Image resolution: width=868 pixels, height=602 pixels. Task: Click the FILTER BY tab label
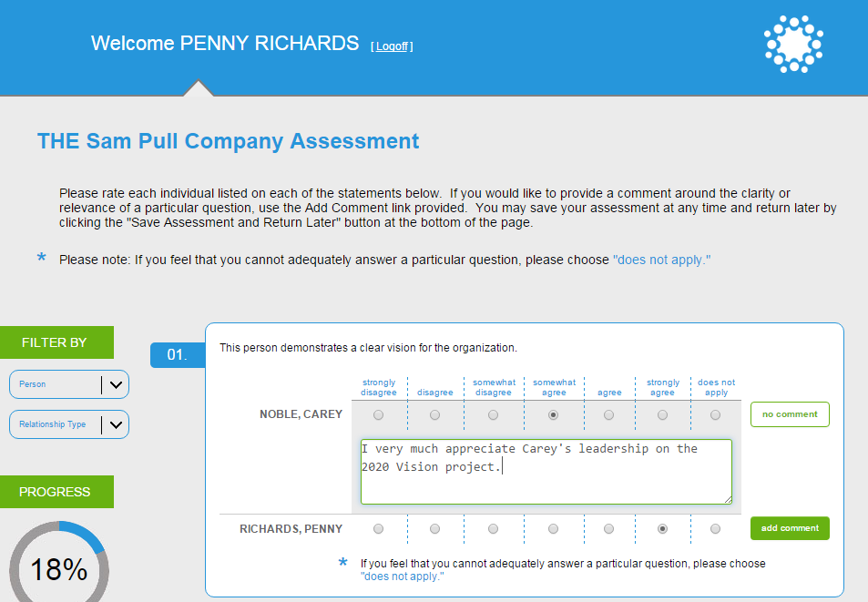pos(55,342)
